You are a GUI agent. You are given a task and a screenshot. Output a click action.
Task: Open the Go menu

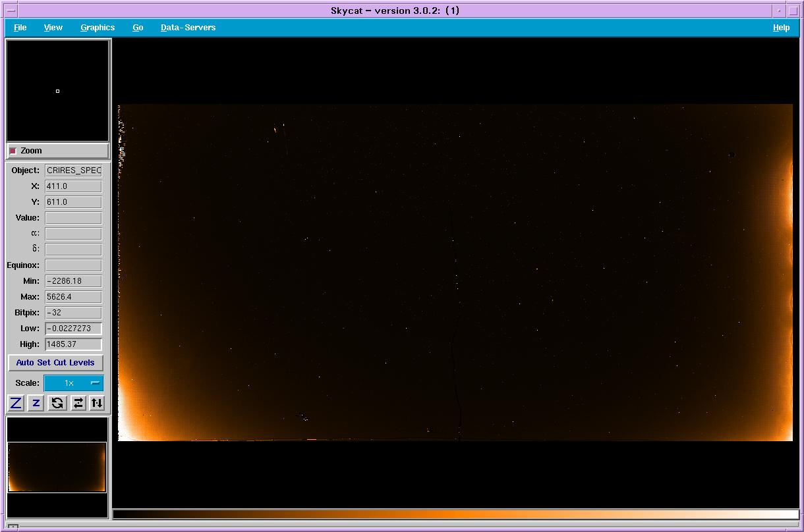(138, 28)
